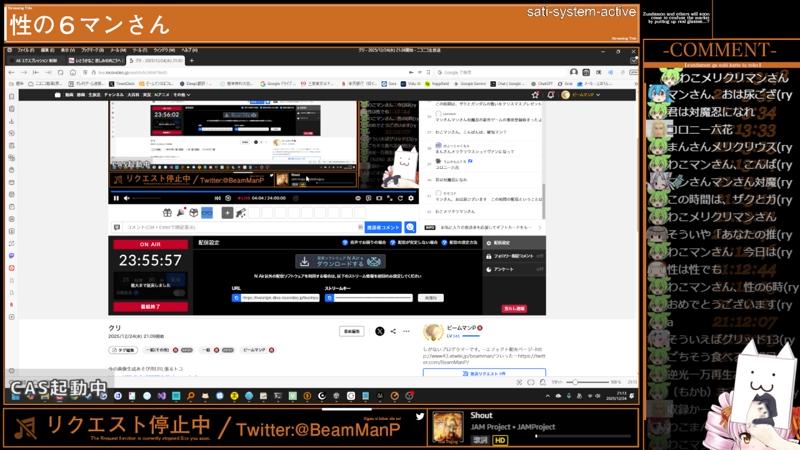Viewport: 800px width, 450px height.
Task: Go to browser home page
Action: tap(73, 72)
